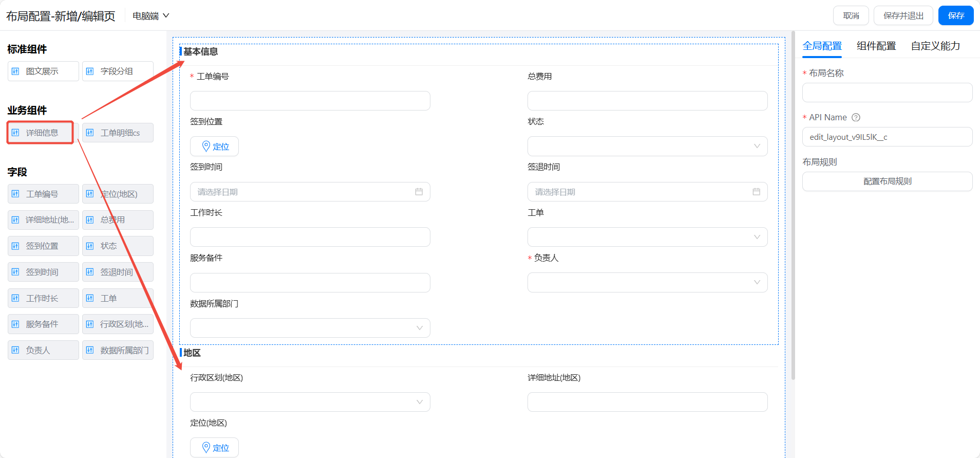Click the icon beside 工作时长 field chip

pyautogui.click(x=15, y=298)
